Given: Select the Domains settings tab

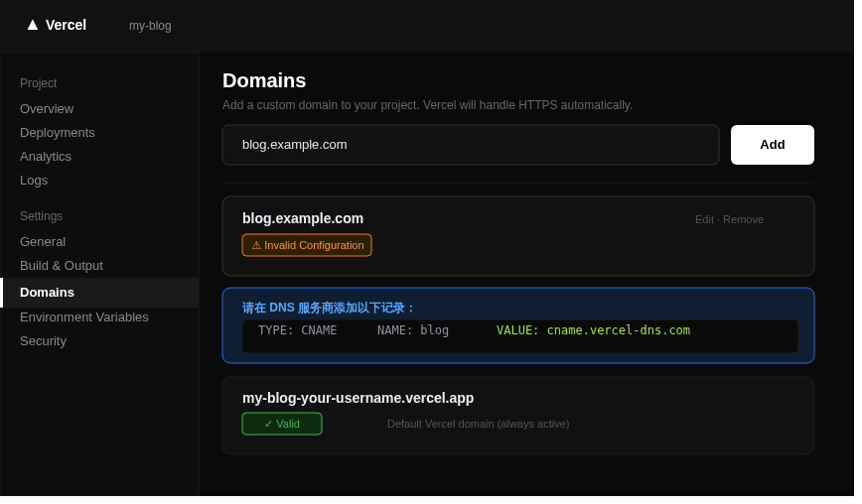Looking at the screenshot, I should (47, 292).
